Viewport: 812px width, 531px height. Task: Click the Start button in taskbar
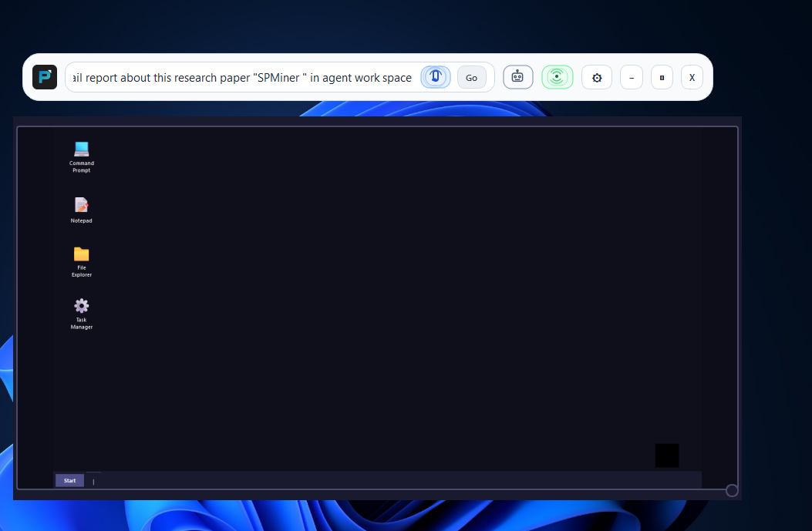click(x=70, y=481)
